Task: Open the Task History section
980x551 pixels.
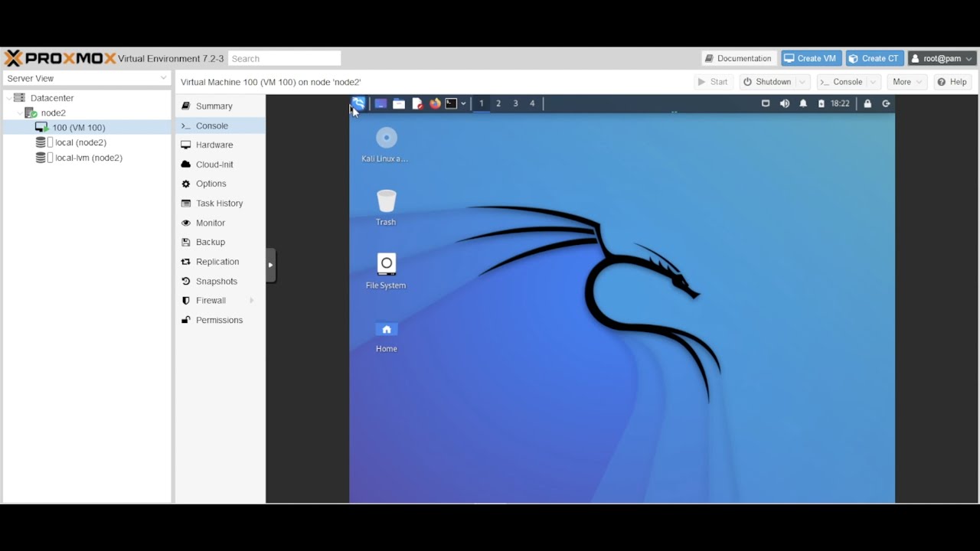Action: click(x=220, y=204)
